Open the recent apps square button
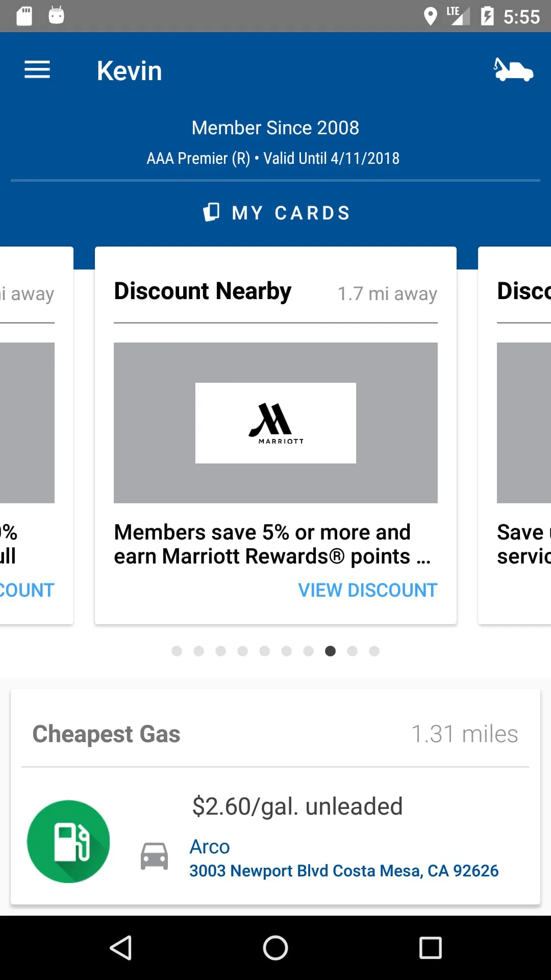Viewport: 551px width, 980px height. [430, 948]
